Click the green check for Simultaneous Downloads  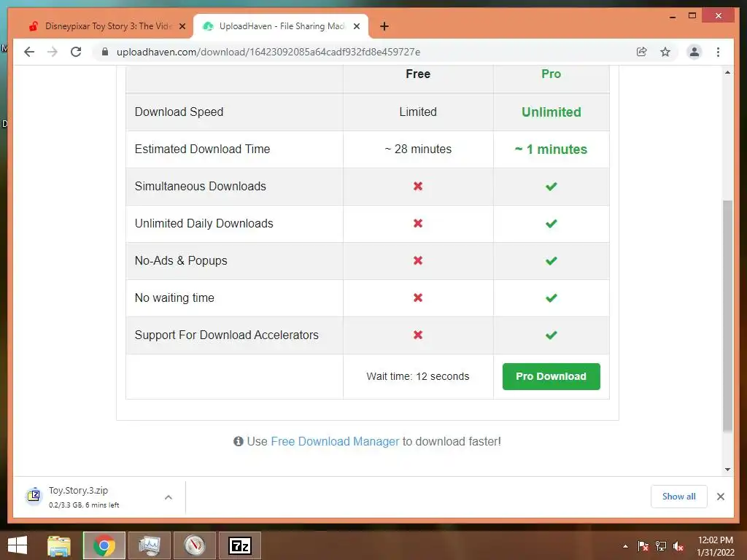(551, 186)
